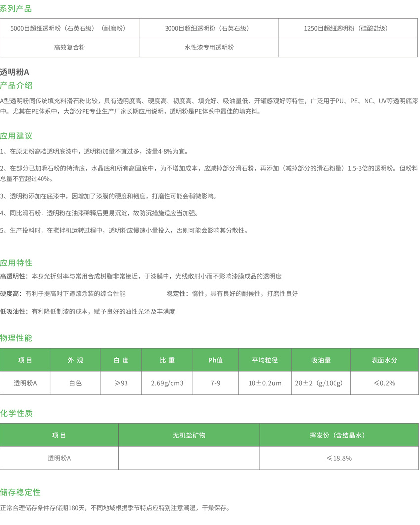Click the 透明粉A product title

coord(14,72)
